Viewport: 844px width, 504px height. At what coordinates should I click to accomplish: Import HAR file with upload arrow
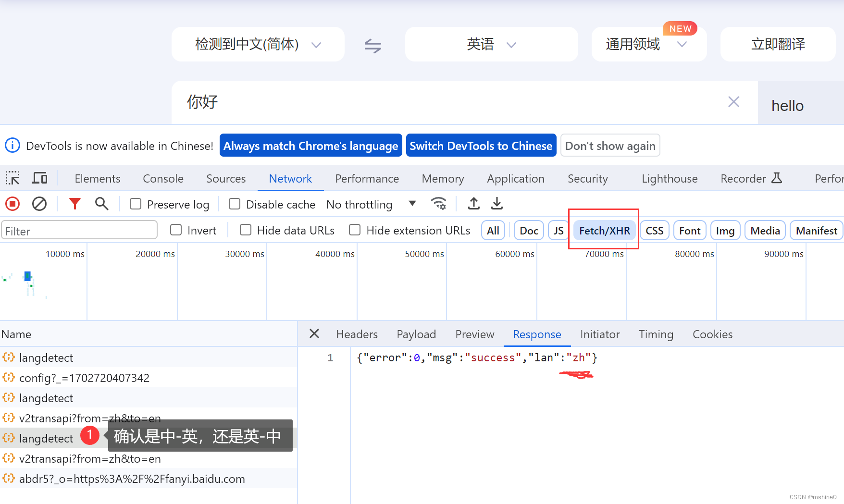pyautogui.click(x=474, y=204)
